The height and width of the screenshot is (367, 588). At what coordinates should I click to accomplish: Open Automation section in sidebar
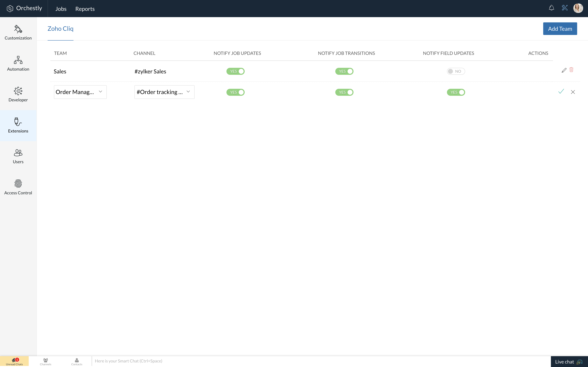pyautogui.click(x=18, y=64)
